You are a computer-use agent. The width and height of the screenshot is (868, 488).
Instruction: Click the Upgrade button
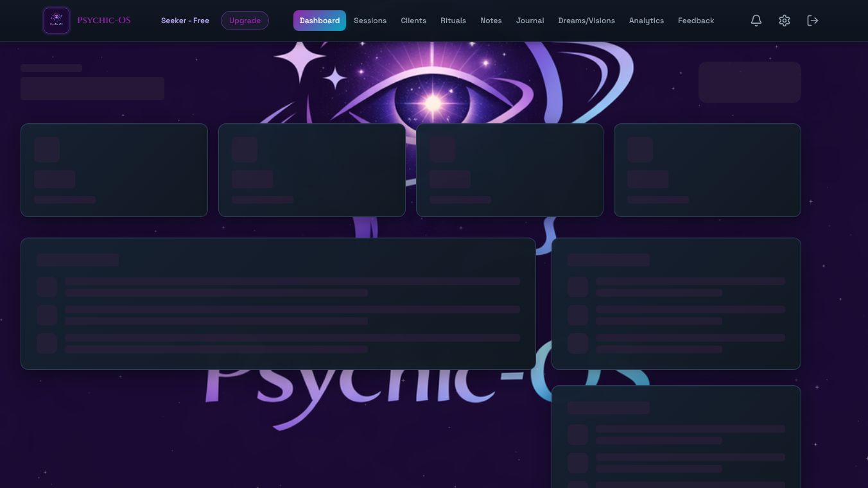[x=245, y=21]
